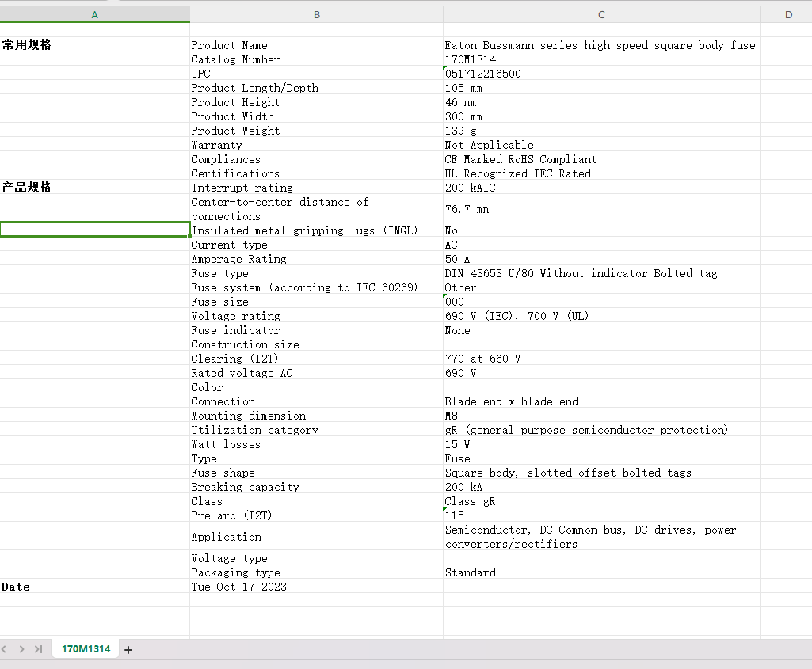This screenshot has height=669, width=812.
Task: Select column B header
Action: (x=316, y=14)
